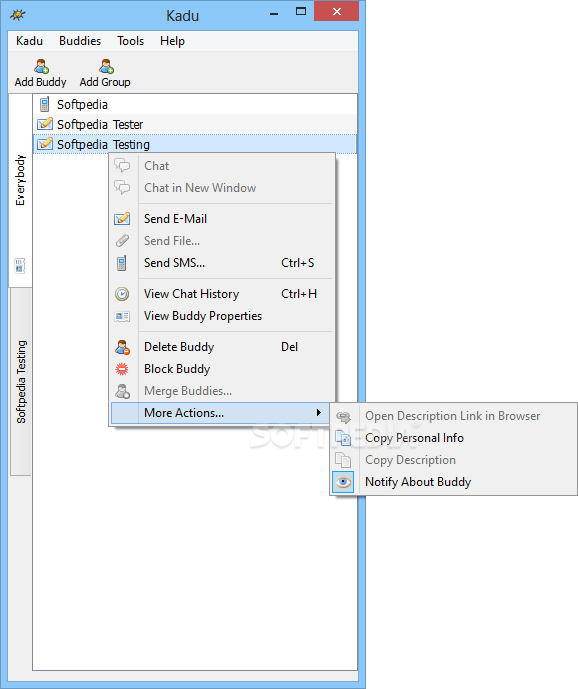Click the clock icon for View Chat History
The height and width of the screenshot is (689, 578).
pyautogui.click(x=122, y=294)
